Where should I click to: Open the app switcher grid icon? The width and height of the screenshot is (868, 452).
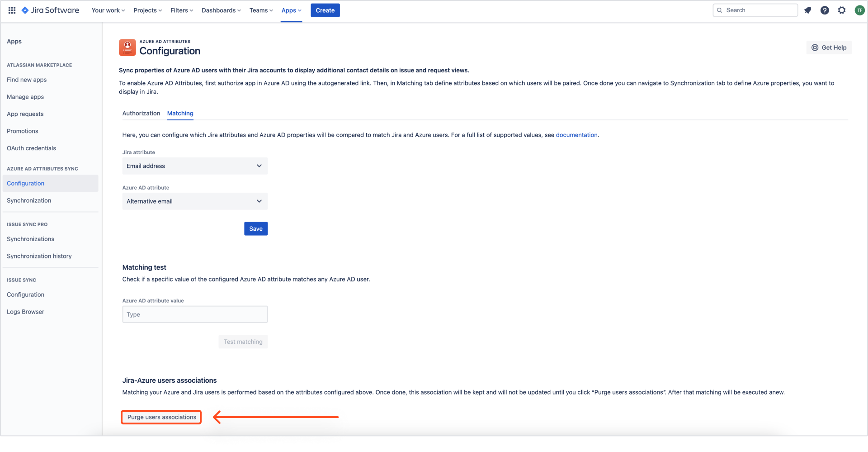(12, 10)
